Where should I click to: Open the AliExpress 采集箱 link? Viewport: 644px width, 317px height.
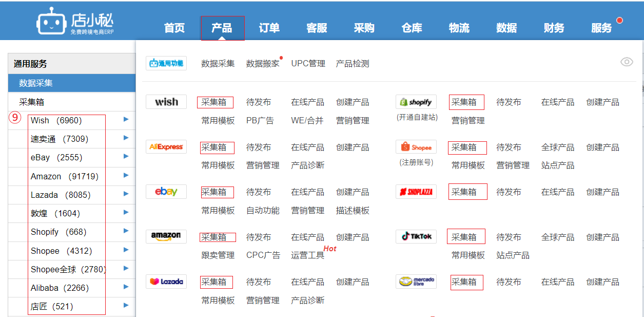(214, 147)
